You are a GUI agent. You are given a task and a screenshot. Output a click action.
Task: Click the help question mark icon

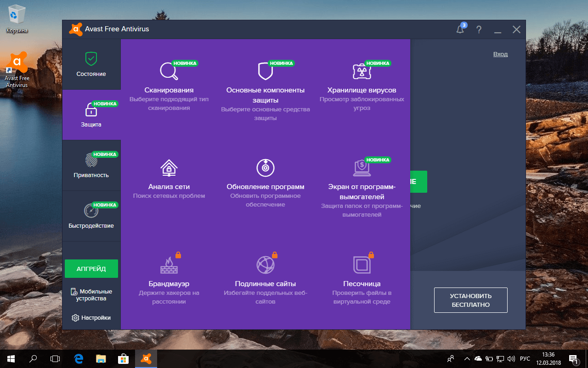pyautogui.click(x=479, y=29)
